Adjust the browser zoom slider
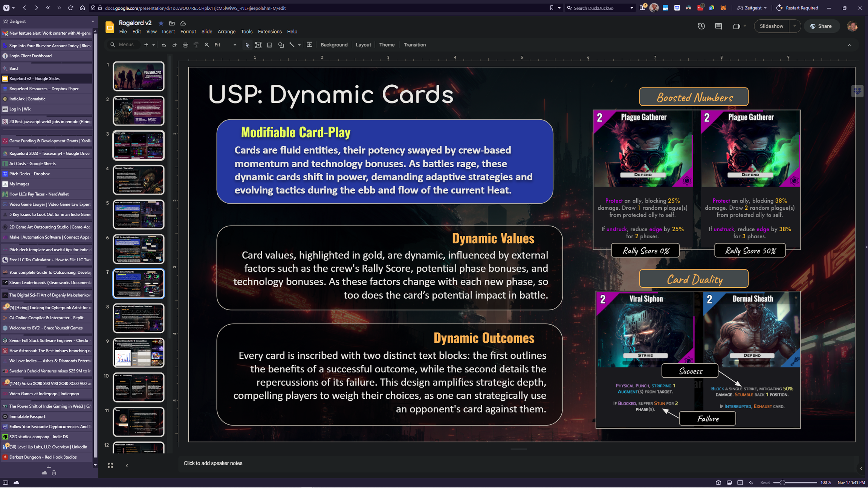The height and width of the screenshot is (488, 868). [782, 482]
